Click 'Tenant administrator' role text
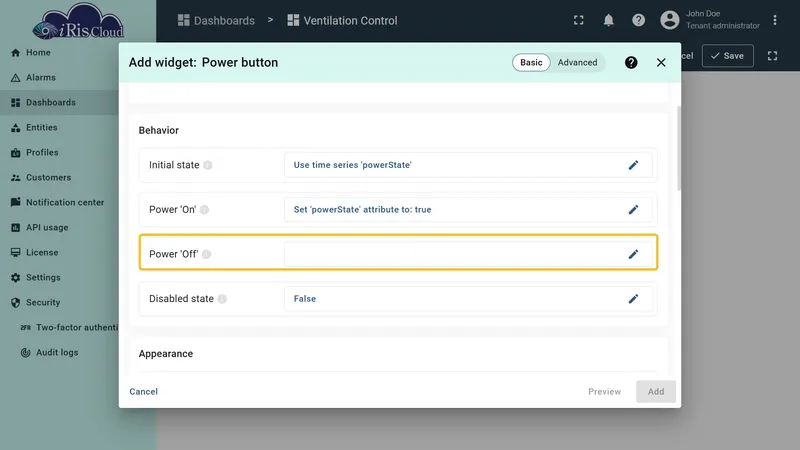 722,26
